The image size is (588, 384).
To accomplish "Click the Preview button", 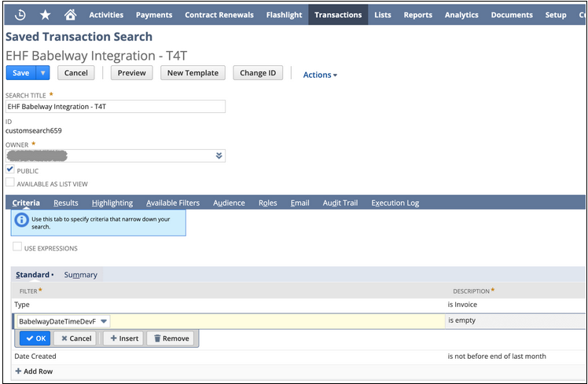I will 131,73.
